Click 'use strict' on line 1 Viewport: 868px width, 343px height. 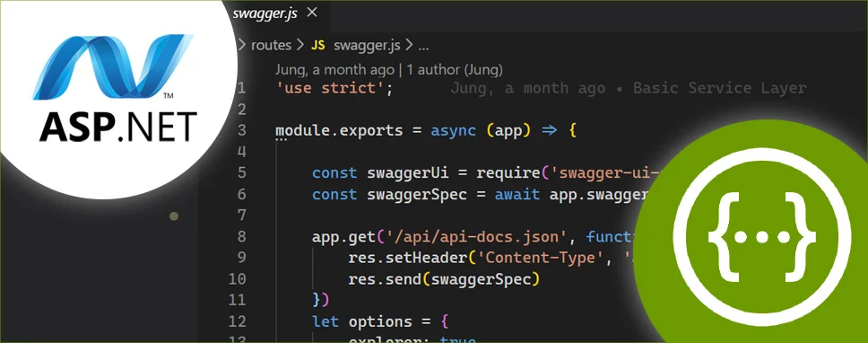[330, 89]
